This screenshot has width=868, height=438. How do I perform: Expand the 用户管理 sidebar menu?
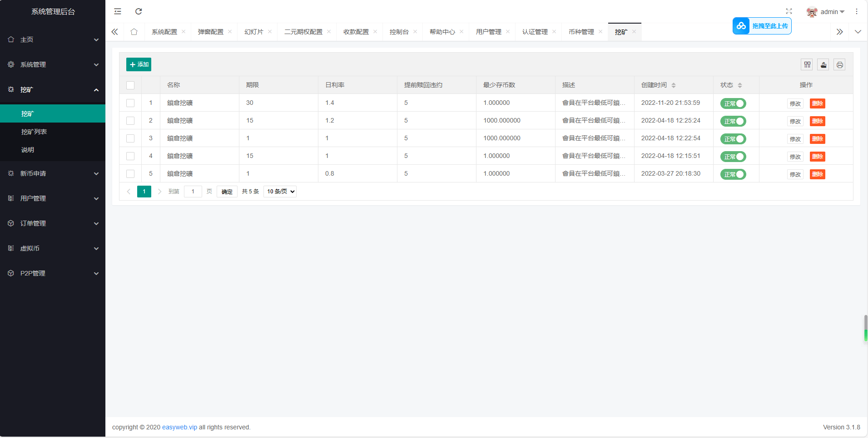(53, 198)
